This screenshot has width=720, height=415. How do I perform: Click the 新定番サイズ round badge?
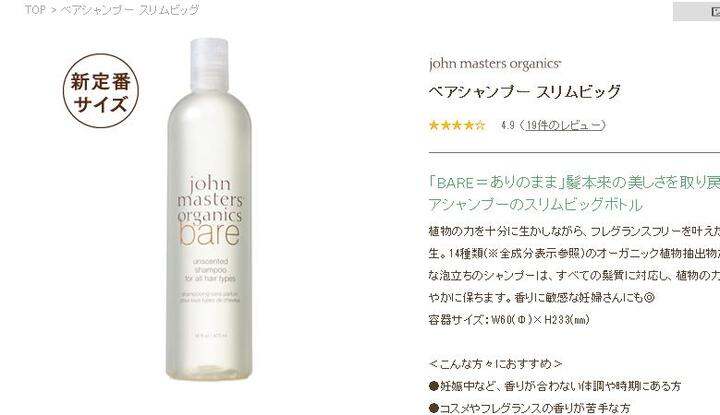click(x=101, y=90)
